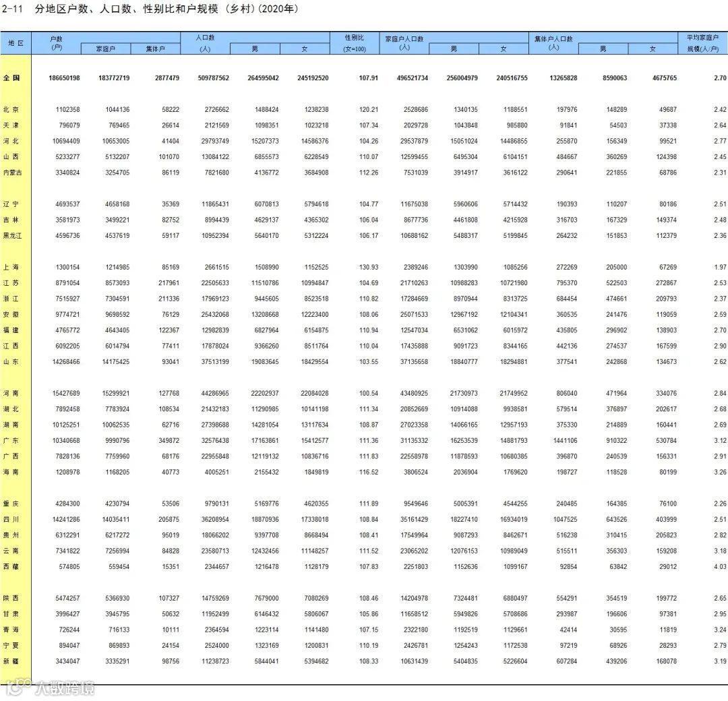Select Gansu's sex ratio '105.86'
Screen dimensions: 728x701
tap(369, 614)
